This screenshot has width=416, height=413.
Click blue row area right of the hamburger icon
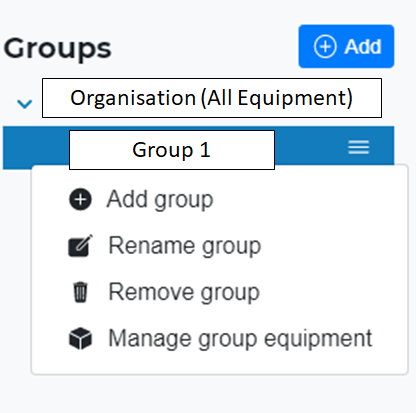[x=382, y=146]
